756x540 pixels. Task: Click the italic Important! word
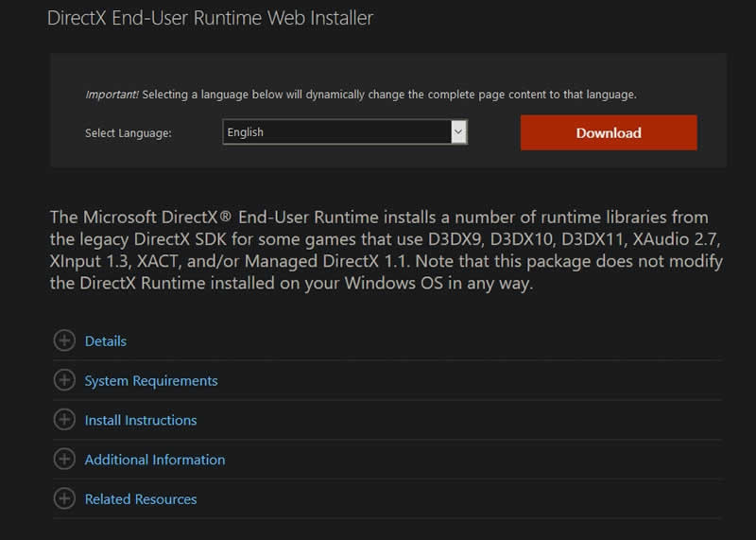112,95
